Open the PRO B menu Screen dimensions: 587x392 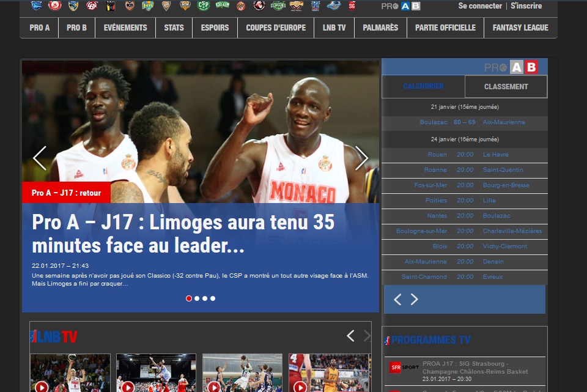pyautogui.click(x=77, y=28)
